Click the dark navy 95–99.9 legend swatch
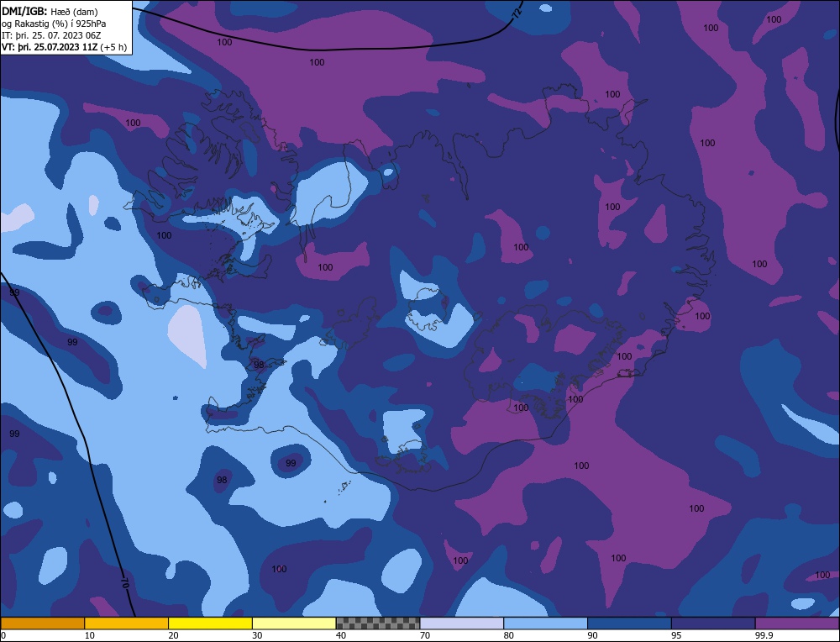 click(x=713, y=624)
